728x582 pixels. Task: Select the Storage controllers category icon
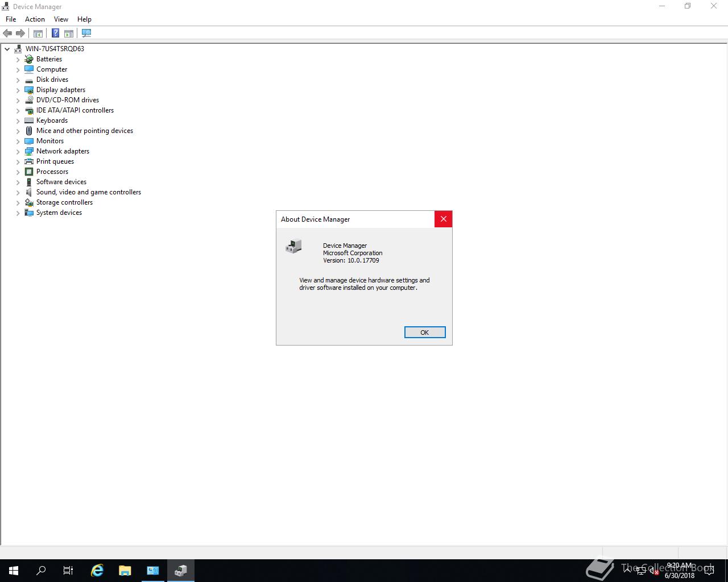pos(29,202)
